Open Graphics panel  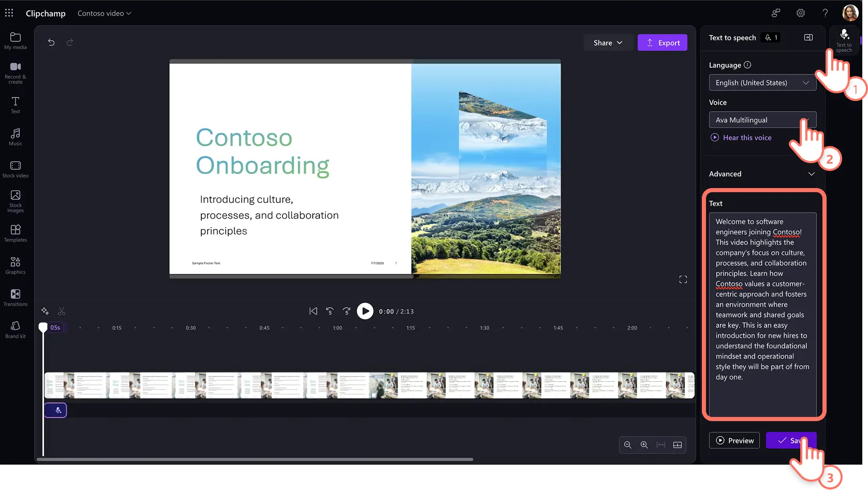(x=16, y=266)
